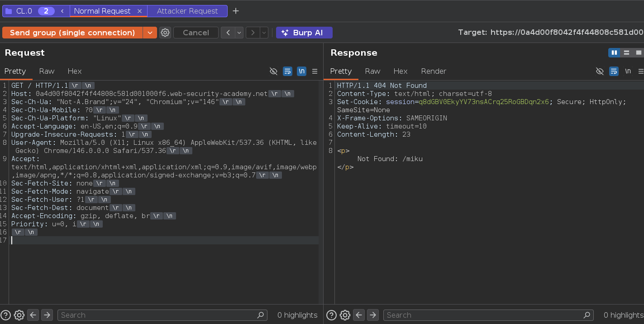Select the Response Pretty tab
Screen dimensions: 644x324
341,71
